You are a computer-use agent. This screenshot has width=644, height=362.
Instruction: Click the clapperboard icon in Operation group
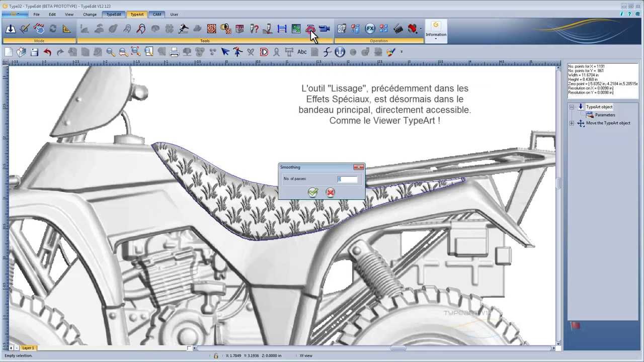(398, 29)
